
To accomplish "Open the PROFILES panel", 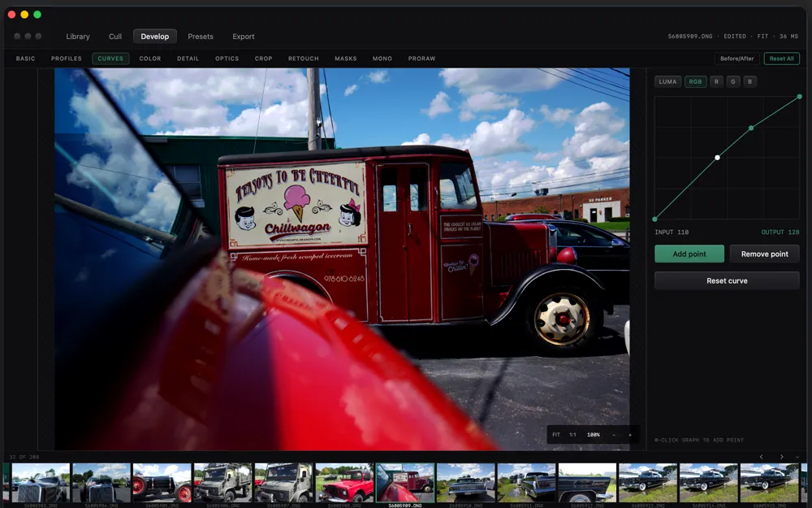I will click(x=67, y=59).
